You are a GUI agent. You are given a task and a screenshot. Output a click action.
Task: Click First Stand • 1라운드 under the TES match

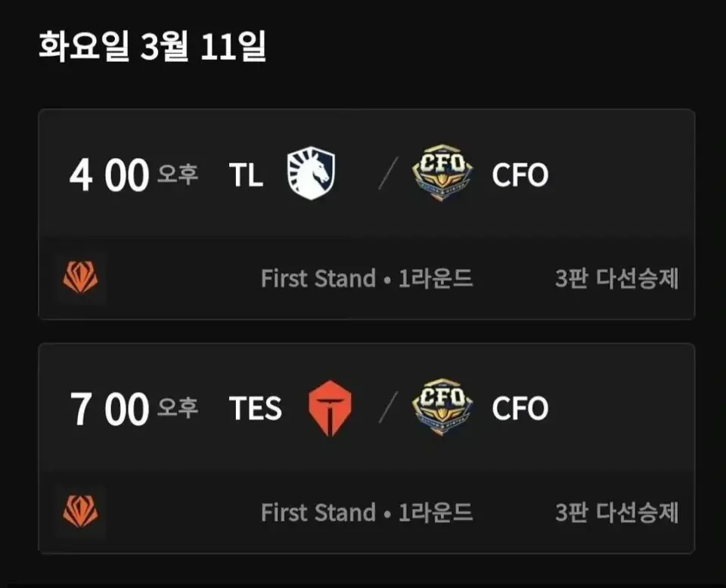coord(367,512)
